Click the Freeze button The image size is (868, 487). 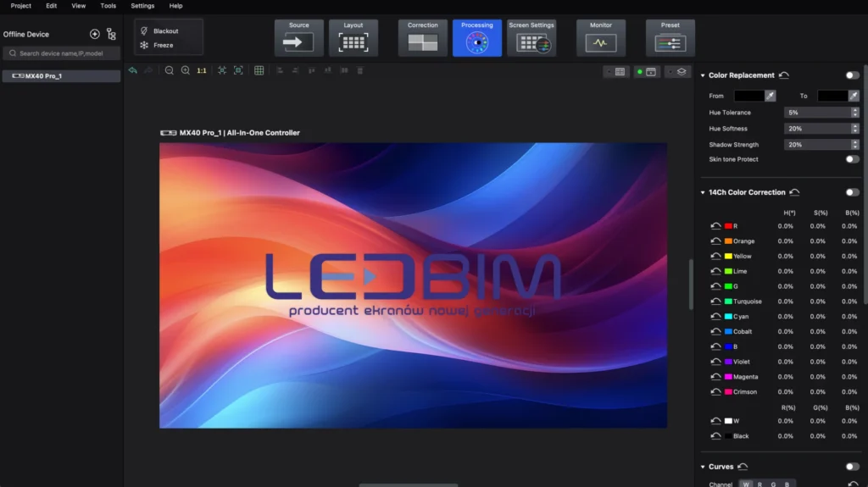(x=163, y=45)
